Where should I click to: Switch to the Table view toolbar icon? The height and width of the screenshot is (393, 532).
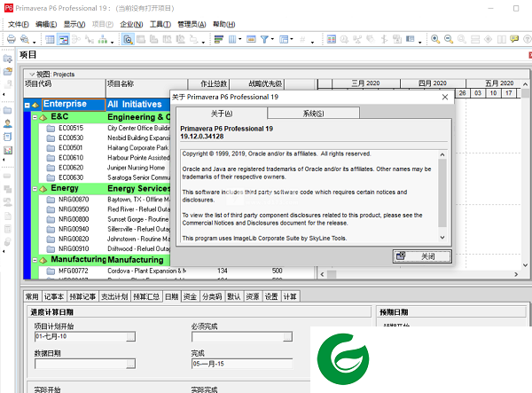[50, 39]
